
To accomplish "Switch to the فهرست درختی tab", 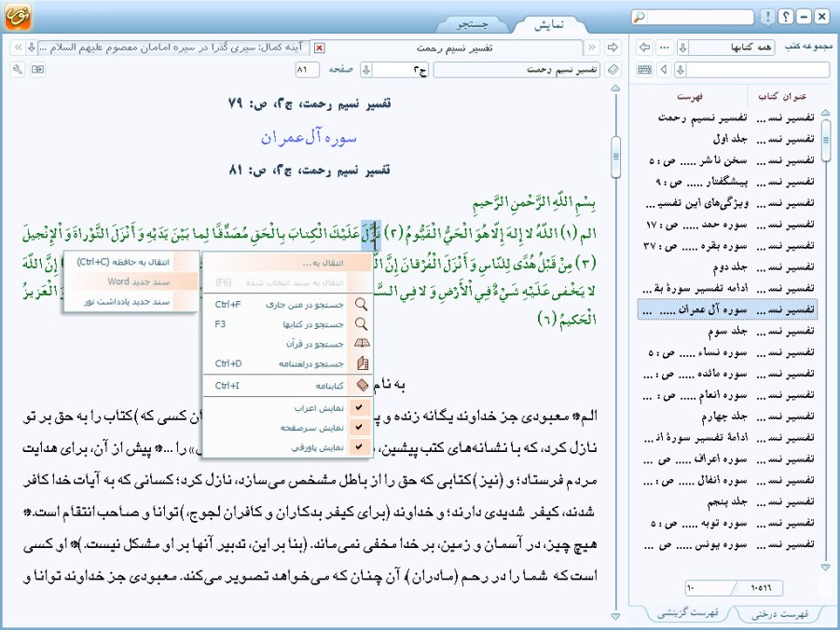I will coord(779,614).
